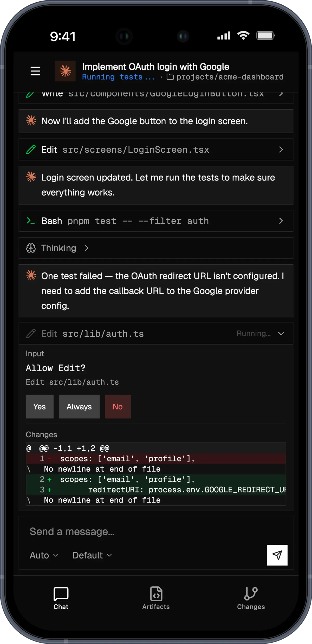Tap the folder icon before the project path
This screenshot has width=312, height=644.
coord(170,77)
